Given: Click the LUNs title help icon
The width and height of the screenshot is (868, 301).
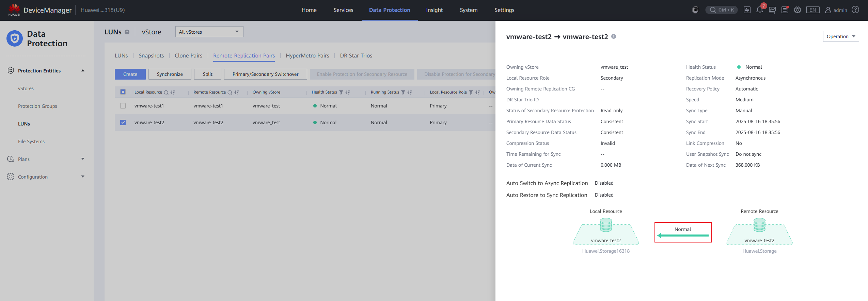Looking at the screenshot, I should (x=127, y=32).
